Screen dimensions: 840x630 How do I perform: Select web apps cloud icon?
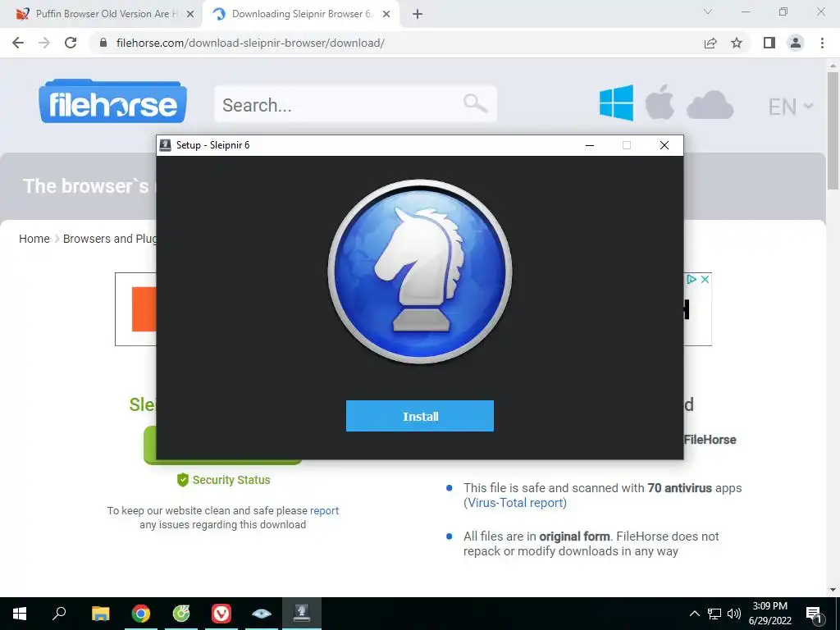pos(710,104)
